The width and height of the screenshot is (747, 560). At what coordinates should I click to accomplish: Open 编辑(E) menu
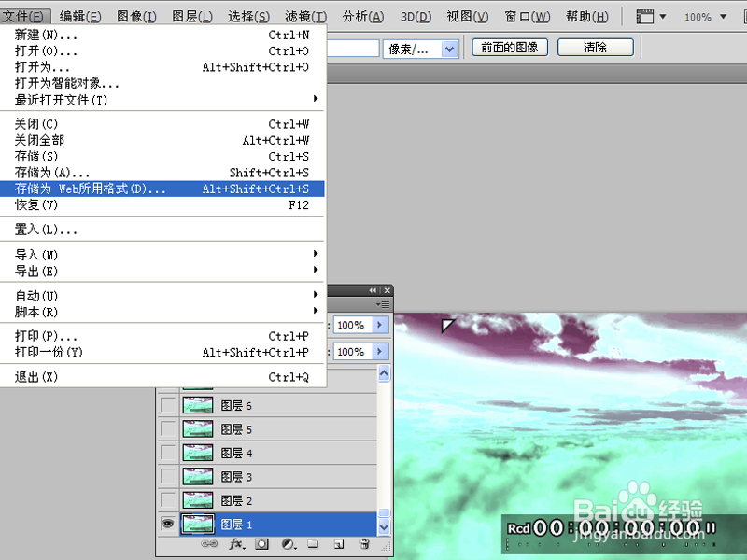[x=80, y=17]
